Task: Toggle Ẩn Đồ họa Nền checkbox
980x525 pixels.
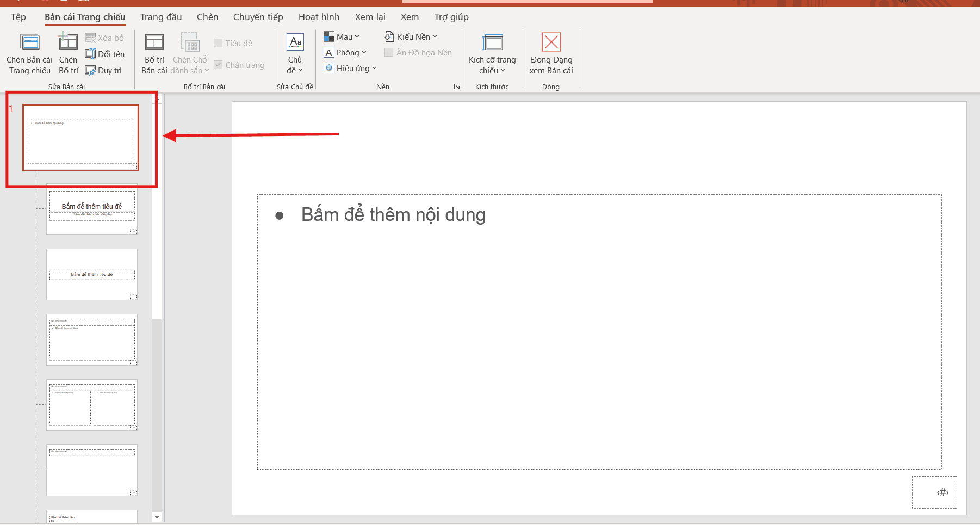Action: [389, 52]
